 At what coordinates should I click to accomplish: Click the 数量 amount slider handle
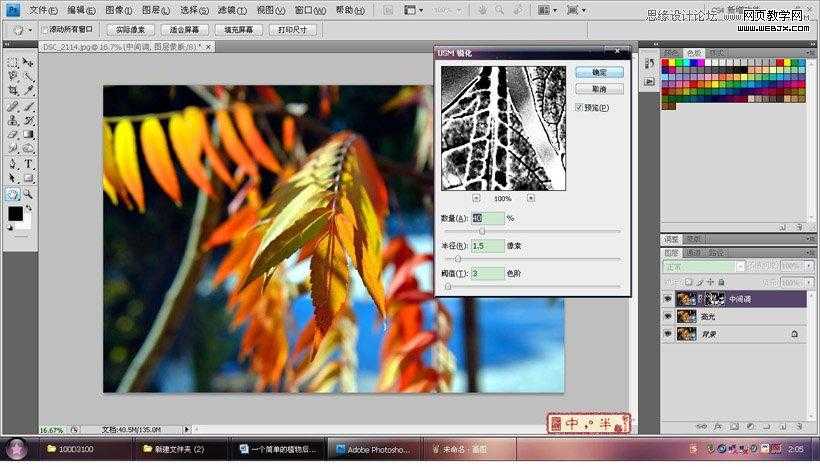482,231
